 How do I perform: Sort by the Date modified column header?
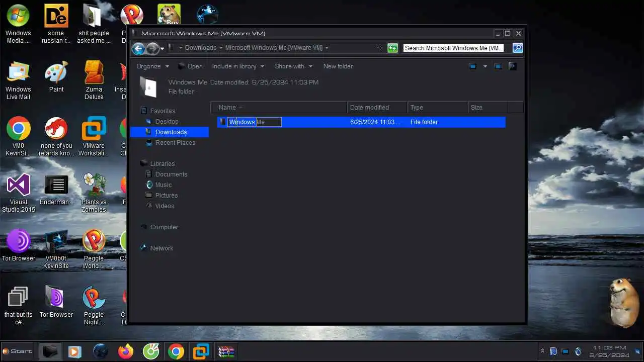click(377, 107)
